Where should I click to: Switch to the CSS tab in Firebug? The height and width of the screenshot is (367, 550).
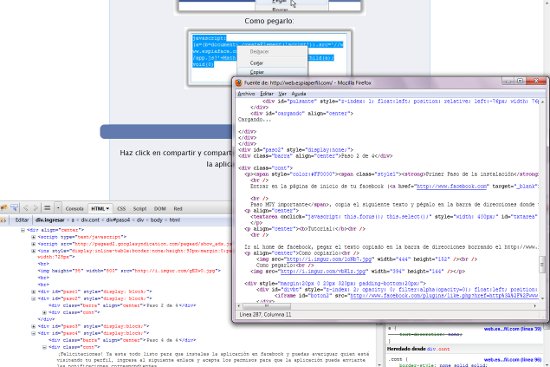121,209
